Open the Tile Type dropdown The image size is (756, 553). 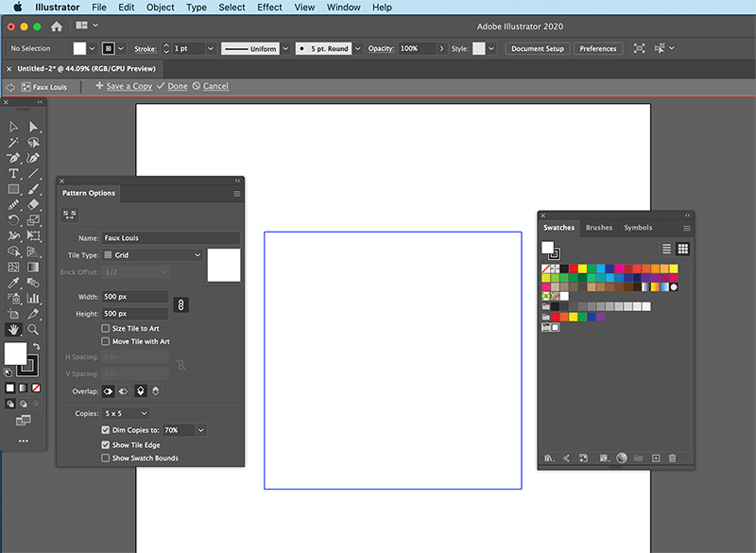pos(151,254)
